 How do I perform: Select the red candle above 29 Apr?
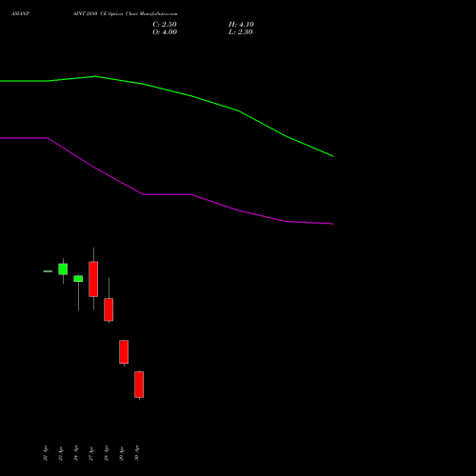click(124, 351)
